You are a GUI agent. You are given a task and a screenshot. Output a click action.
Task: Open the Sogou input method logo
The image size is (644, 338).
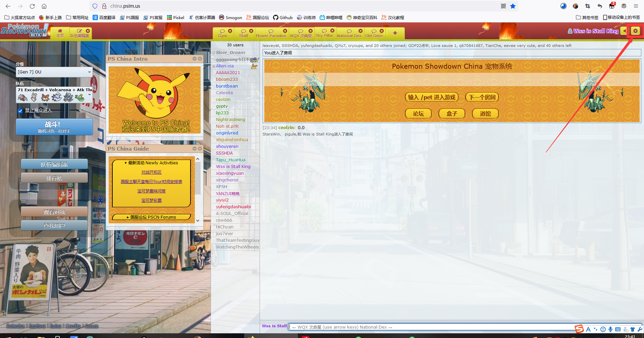click(579, 329)
